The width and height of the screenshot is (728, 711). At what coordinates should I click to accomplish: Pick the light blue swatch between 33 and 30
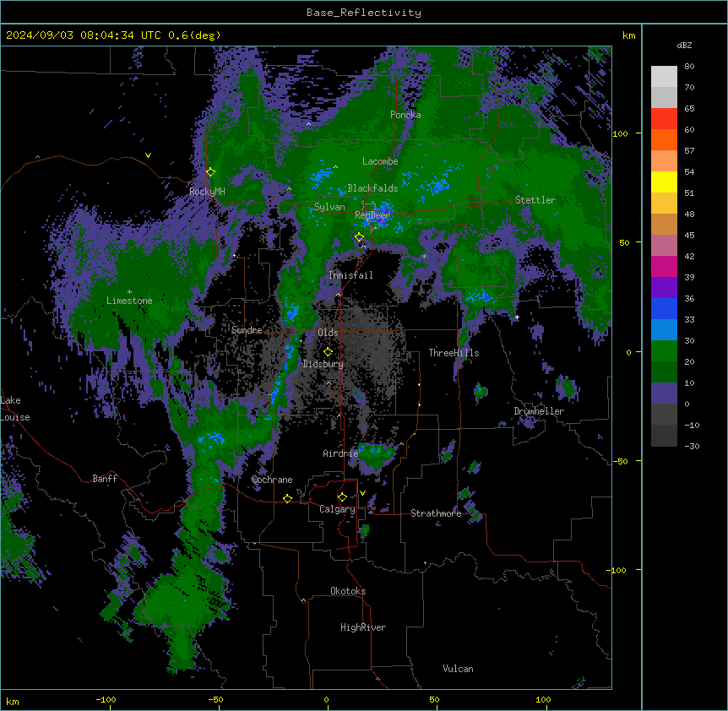point(664,330)
